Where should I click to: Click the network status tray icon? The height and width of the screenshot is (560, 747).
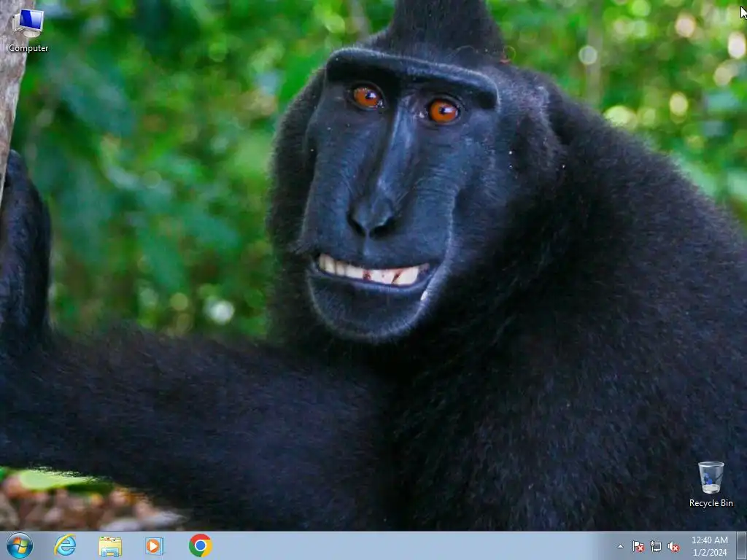point(656,546)
